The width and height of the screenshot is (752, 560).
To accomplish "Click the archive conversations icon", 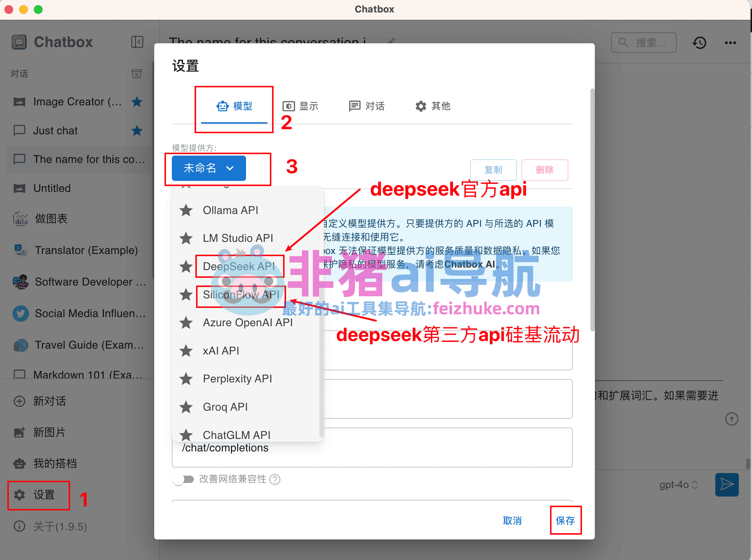I will pyautogui.click(x=137, y=74).
